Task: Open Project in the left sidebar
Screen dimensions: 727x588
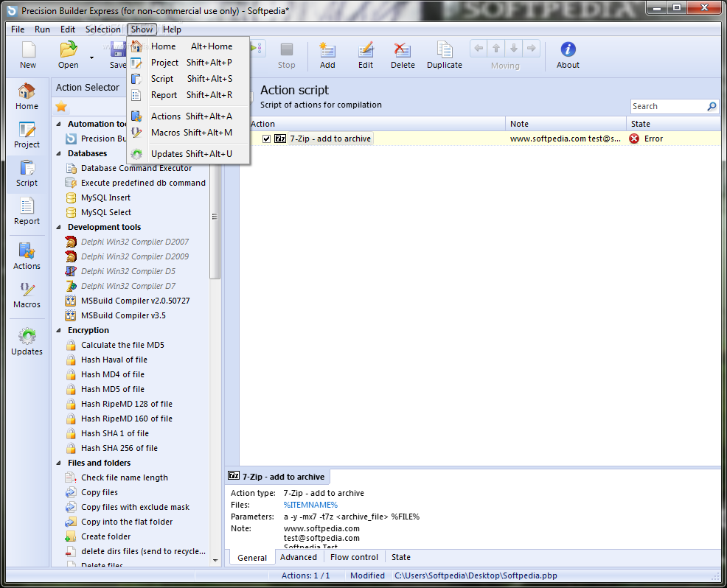Action: 27,136
